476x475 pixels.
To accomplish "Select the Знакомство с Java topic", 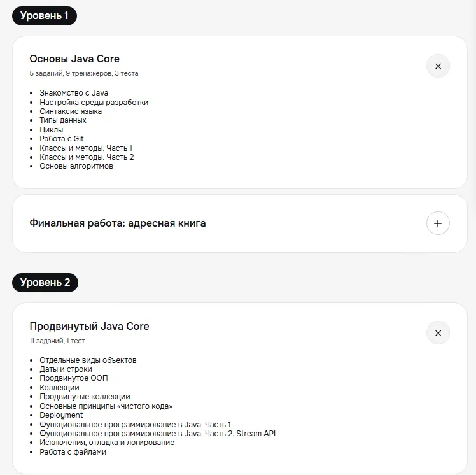I will [x=74, y=93].
